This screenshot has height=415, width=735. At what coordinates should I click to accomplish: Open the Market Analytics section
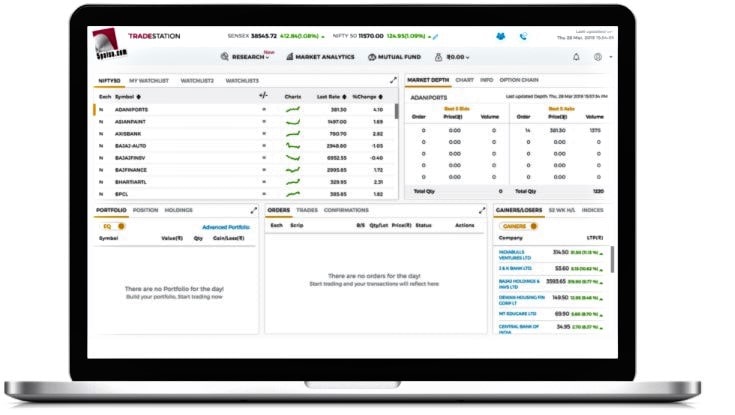point(322,58)
